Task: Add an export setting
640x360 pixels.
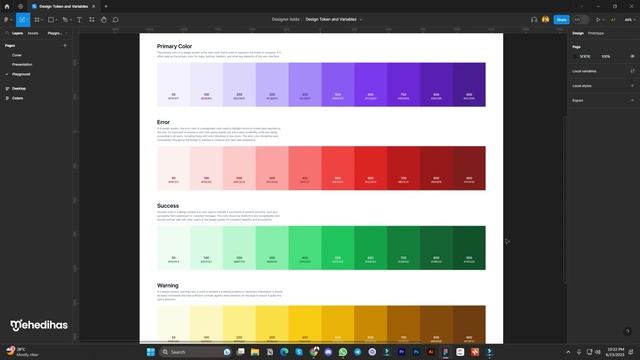Action: click(x=632, y=100)
